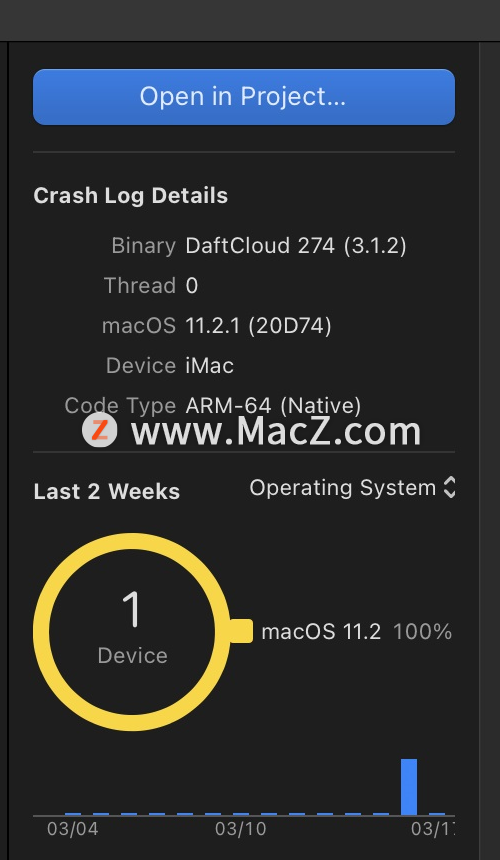This screenshot has width=500, height=860.
Task: Click the Last 2 Weeks heading
Action: click(107, 491)
